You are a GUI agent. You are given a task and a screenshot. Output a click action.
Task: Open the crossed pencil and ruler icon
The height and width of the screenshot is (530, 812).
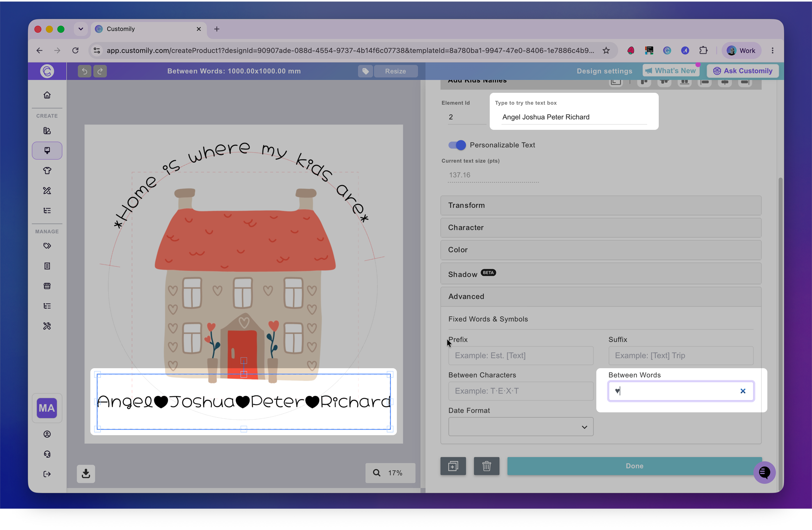[47, 191]
